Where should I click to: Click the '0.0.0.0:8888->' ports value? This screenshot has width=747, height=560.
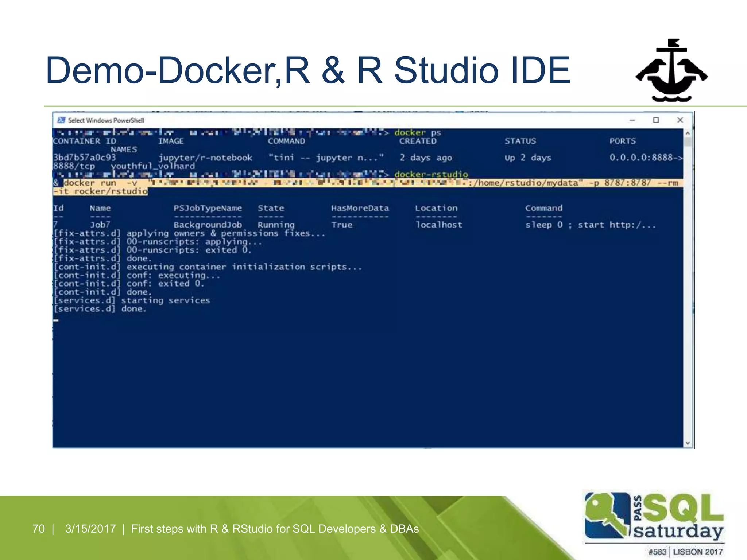click(646, 157)
